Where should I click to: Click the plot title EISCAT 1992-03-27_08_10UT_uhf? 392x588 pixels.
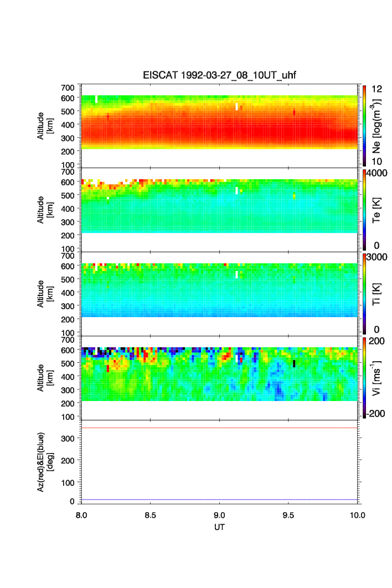[x=219, y=75]
